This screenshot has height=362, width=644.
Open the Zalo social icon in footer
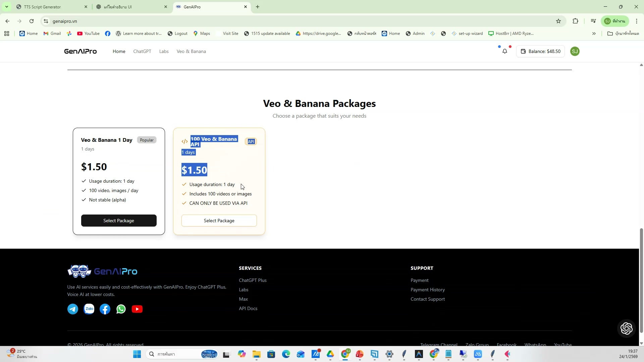click(x=89, y=309)
